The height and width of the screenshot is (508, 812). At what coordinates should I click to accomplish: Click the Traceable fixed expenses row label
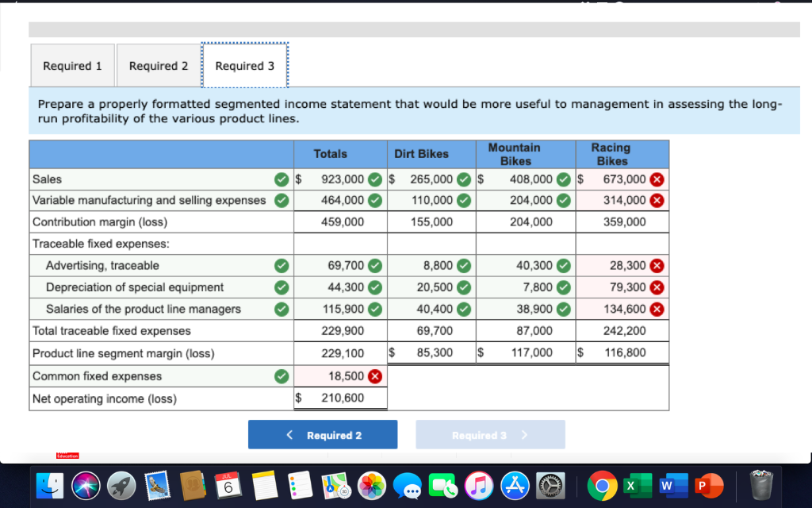(101, 244)
